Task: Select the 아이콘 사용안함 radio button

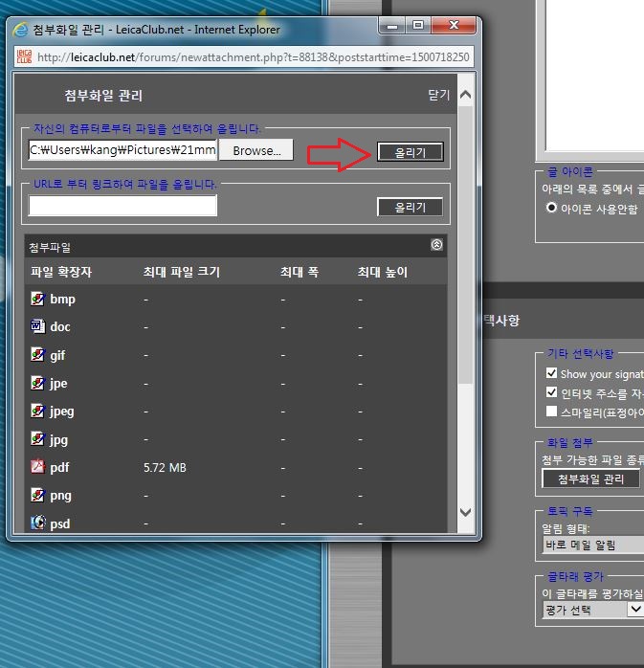Action: click(551, 208)
